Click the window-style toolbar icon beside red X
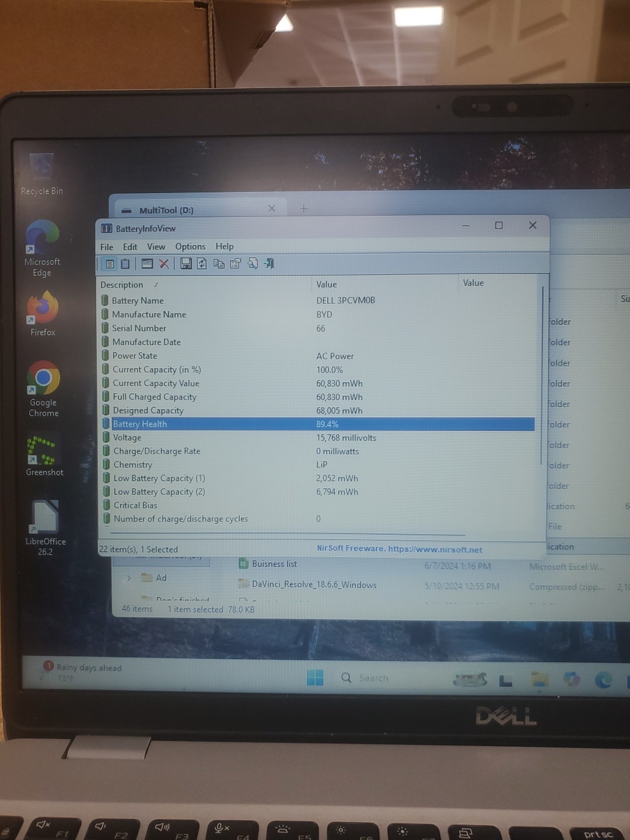This screenshot has width=630, height=840. tap(147, 264)
